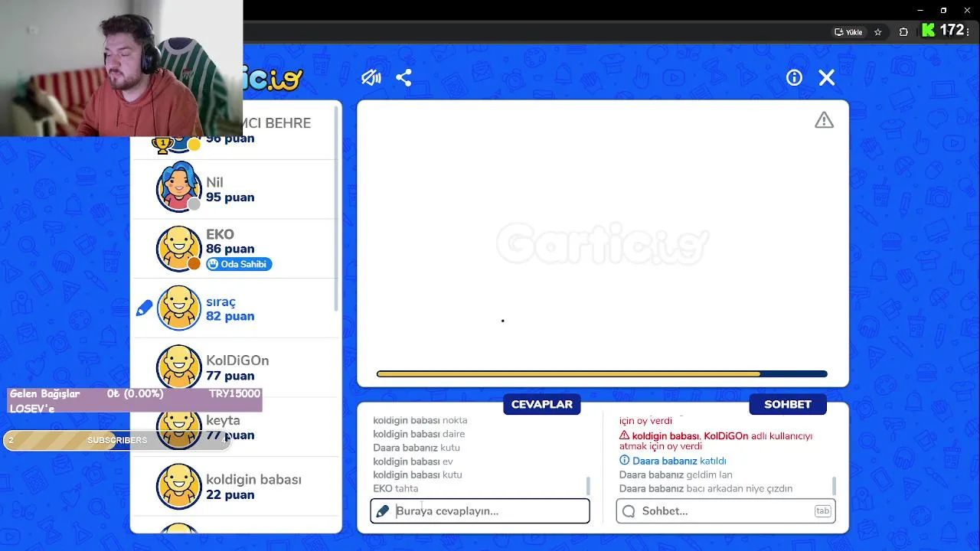The width and height of the screenshot is (980, 551).
Task: Focus the 'Buraya cevaplayın' answer input
Action: [x=480, y=511]
